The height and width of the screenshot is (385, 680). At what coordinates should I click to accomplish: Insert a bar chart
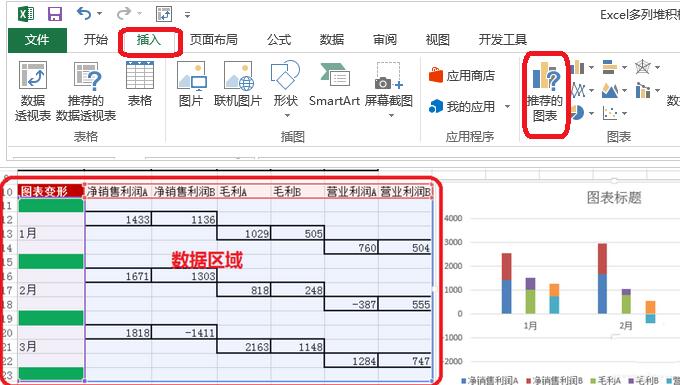[x=610, y=67]
